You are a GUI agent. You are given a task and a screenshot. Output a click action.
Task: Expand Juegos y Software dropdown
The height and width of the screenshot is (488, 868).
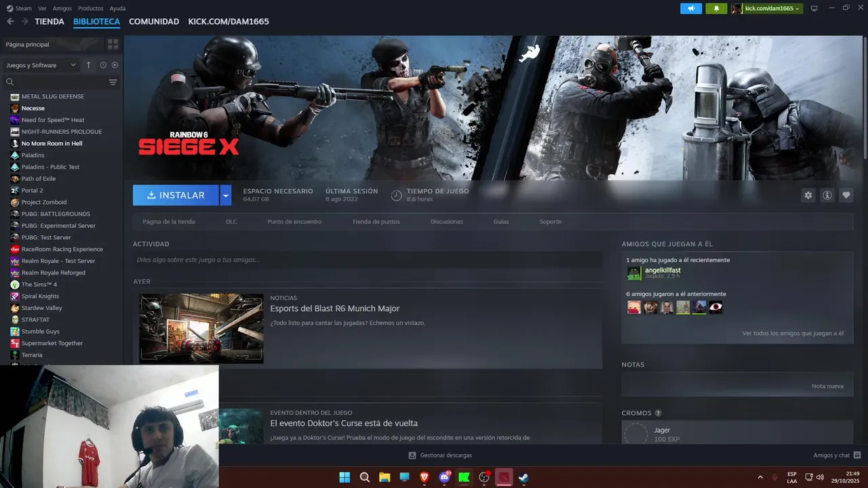(x=41, y=65)
